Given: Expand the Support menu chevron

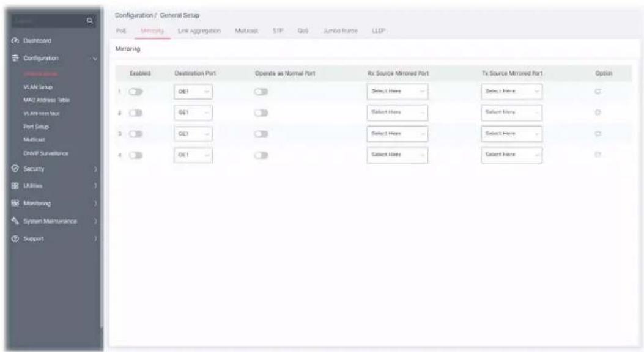Looking at the screenshot, I should click(x=95, y=239).
